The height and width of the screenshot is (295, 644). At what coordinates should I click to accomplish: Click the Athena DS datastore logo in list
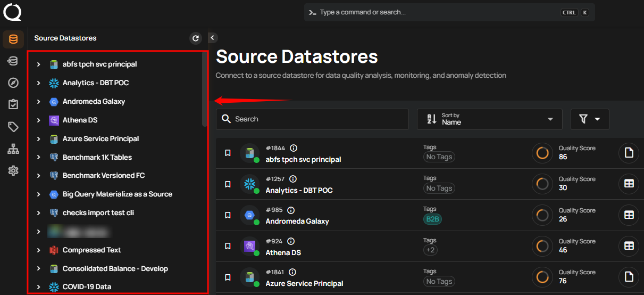[249, 246]
